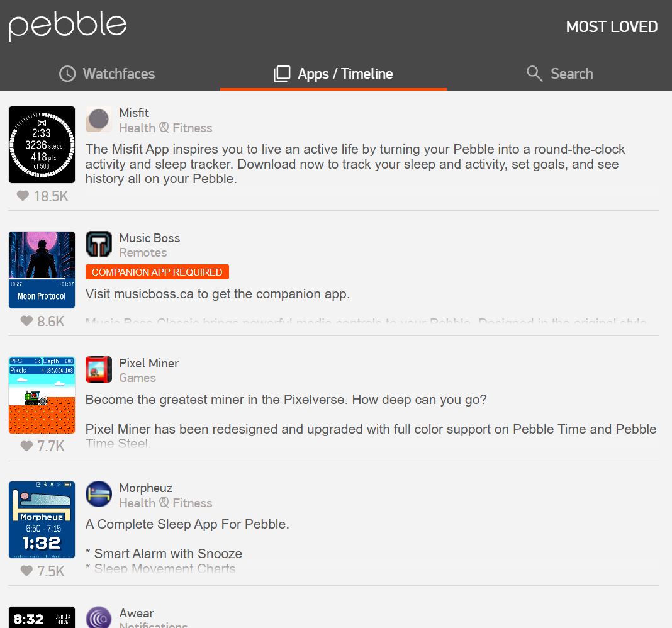Toggle the heart under Pixel Miner
This screenshot has height=628, width=672.
point(26,446)
